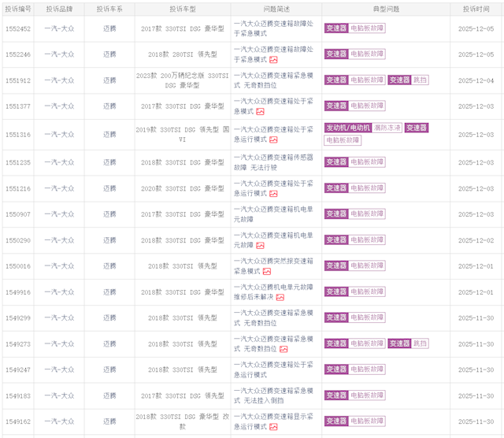Click 电脑板故障 tag for complaint 1552452
Image resolution: width=504 pixels, height=438 pixels.
pyautogui.click(x=367, y=28)
